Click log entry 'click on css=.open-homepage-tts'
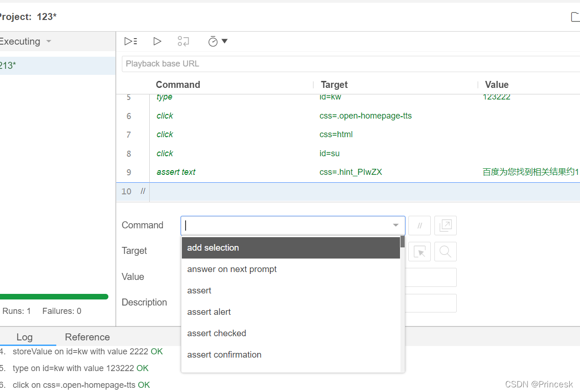 81,385
